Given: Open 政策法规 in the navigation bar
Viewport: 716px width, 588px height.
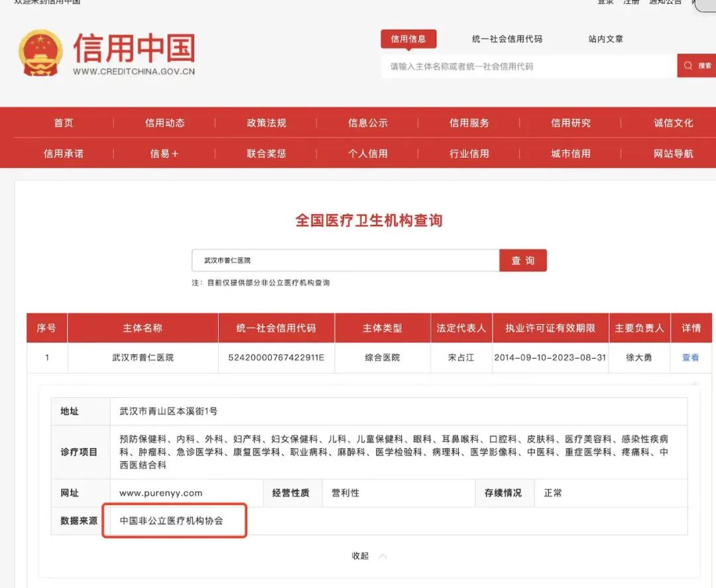Looking at the screenshot, I should 267,123.
